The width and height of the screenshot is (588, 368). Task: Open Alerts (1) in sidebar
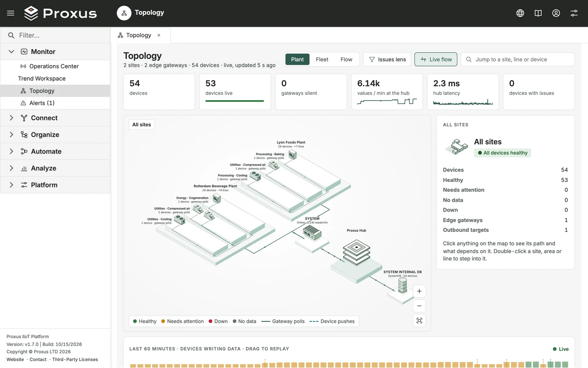point(55,103)
